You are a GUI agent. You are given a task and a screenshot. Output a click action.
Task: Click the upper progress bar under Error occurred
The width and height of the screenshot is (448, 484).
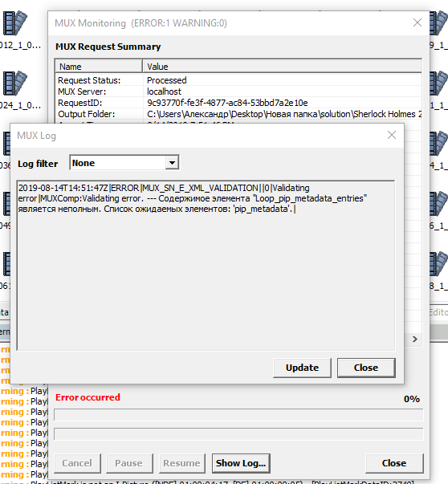238,414
